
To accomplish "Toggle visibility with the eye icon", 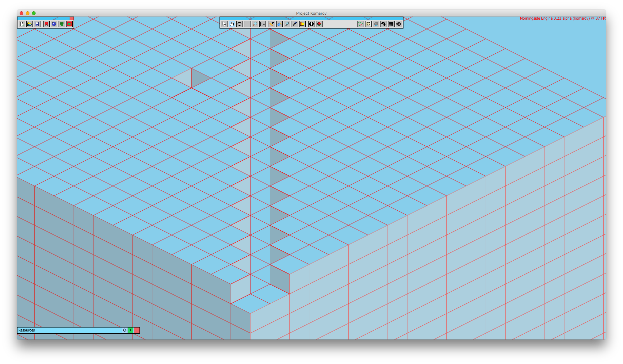I will point(399,24).
